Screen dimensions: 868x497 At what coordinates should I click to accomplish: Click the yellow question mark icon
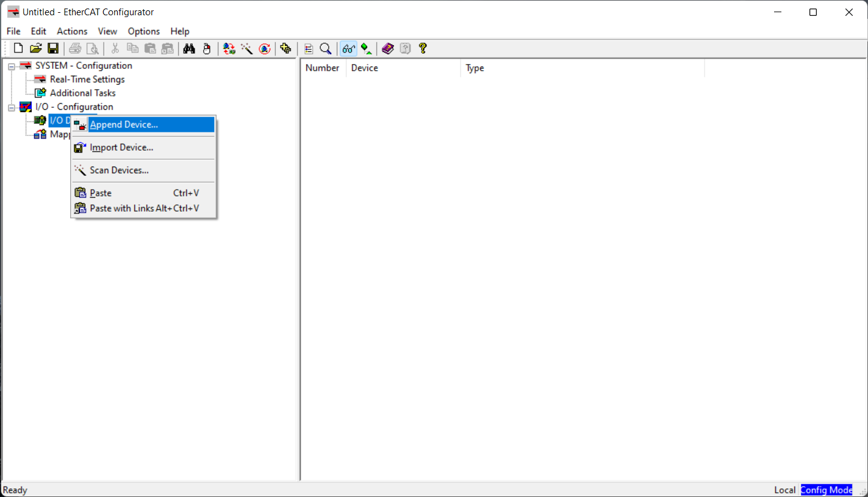[423, 49]
